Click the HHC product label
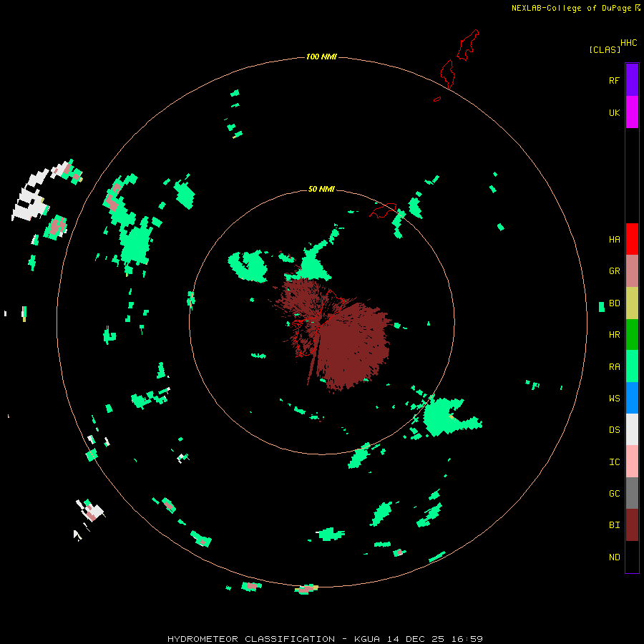 click(629, 43)
